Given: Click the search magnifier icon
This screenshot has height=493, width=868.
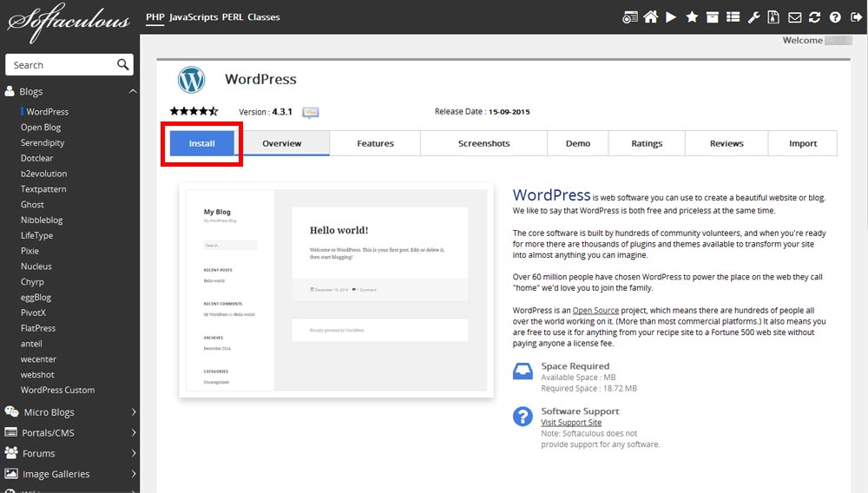Looking at the screenshot, I should coord(123,65).
